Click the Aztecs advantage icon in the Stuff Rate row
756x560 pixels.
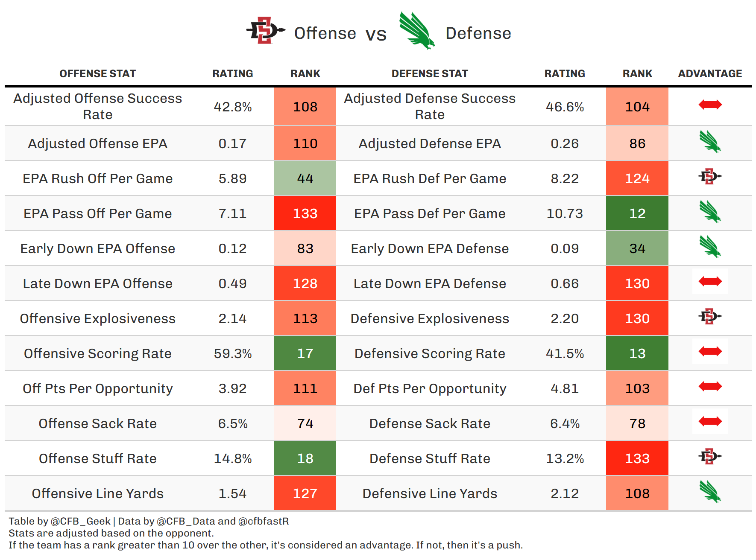coord(710,456)
